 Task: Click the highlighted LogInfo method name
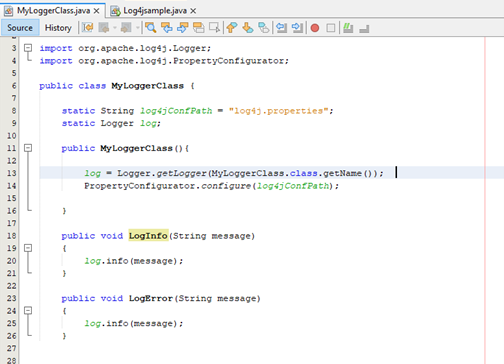pos(148,236)
